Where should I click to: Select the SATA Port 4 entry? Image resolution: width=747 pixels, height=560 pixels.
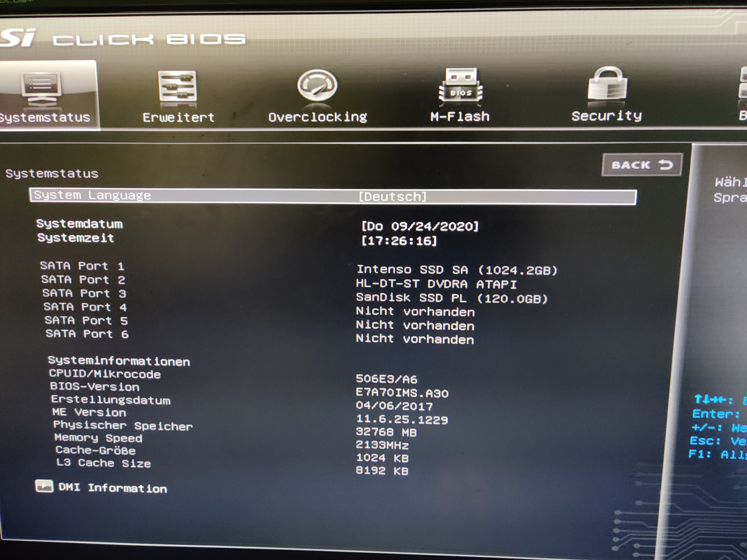(x=85, y=307)
